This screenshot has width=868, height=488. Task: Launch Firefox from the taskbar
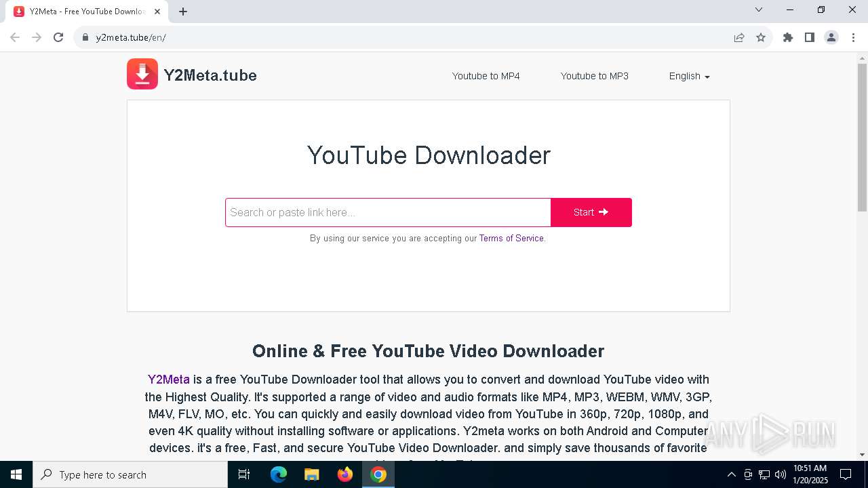tap(345, 474)
